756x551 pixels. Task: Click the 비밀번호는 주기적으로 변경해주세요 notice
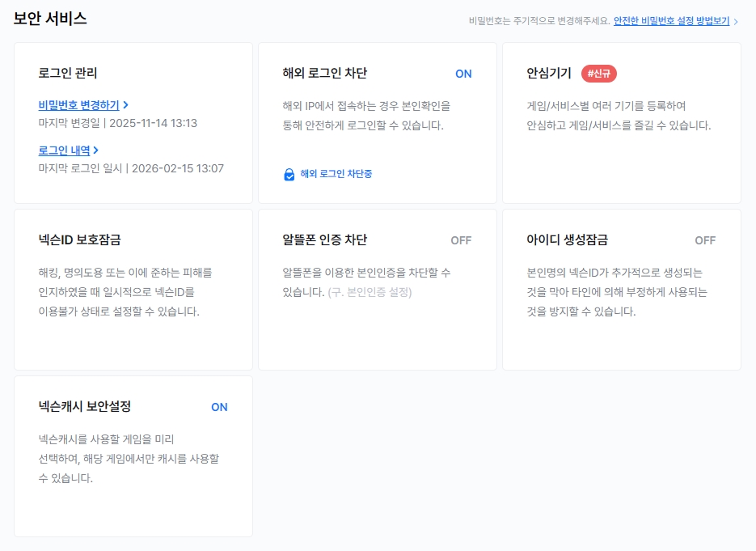point(539,21)
